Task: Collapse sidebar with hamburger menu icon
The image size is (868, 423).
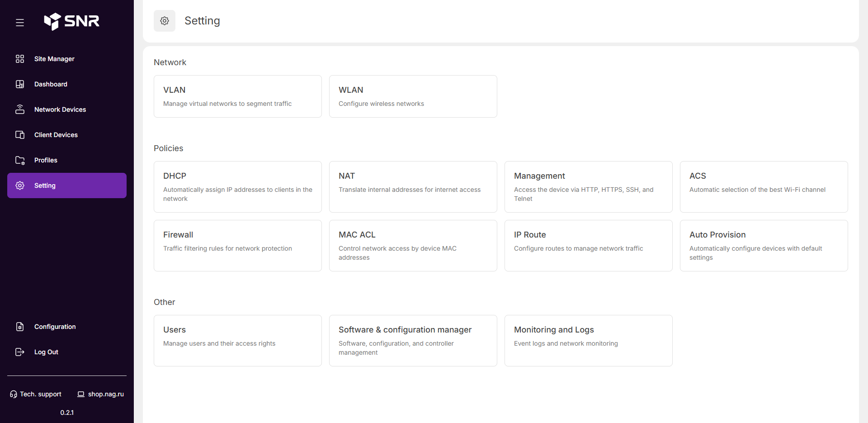Action: 20,23
